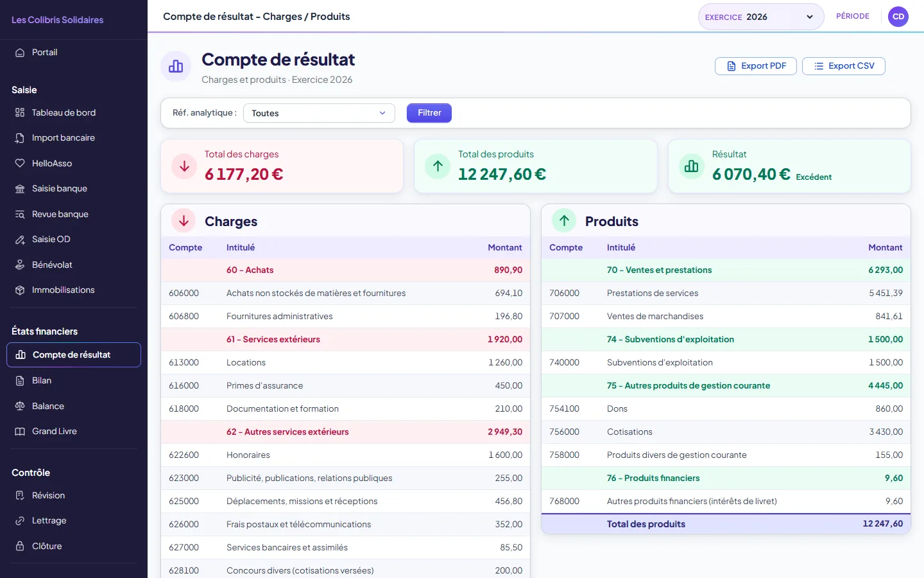Click the Import bancaire file icon

point(20,138)
